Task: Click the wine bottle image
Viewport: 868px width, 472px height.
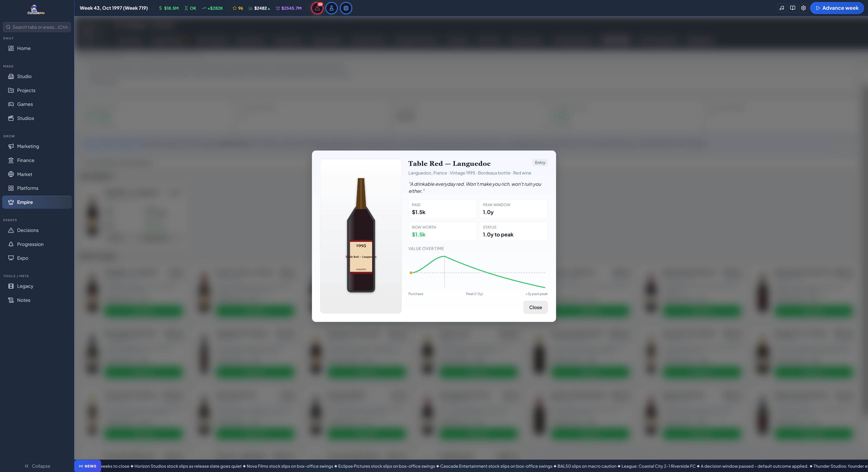Action: 360,236
